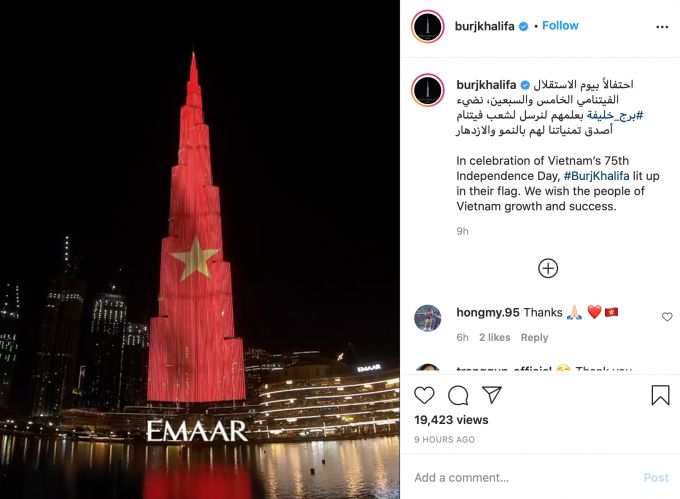This screenshot has width=680, height=499.
Task: Follow the burjkhalifa account
Action: pyautogui.click(x=560, y=26)
